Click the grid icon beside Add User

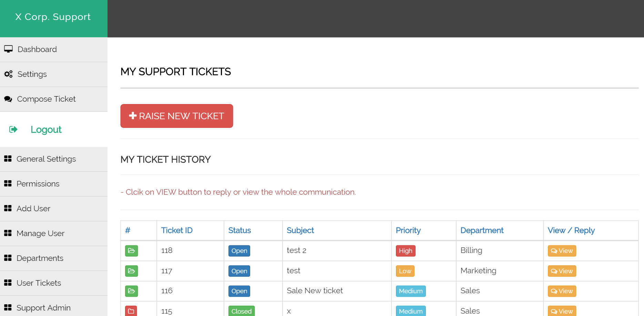point(8,208)
